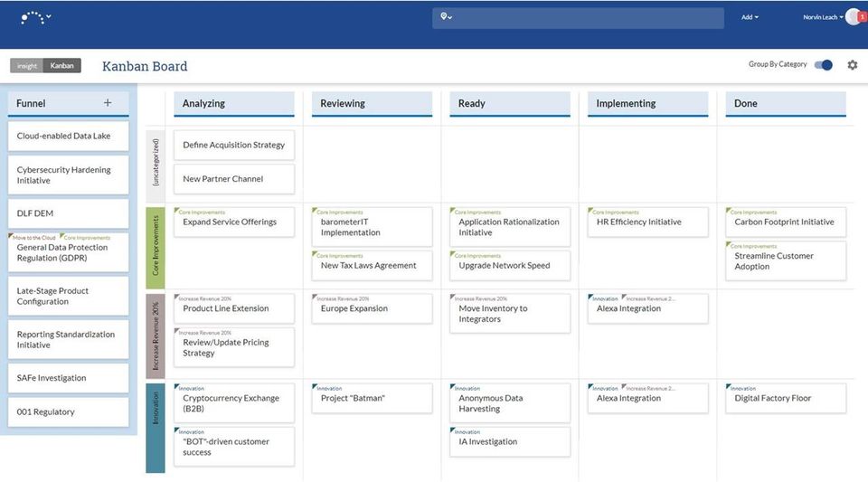Click Increase Revenue 20% swimlane bar
The image size is (868, 482).
point(156,336)
